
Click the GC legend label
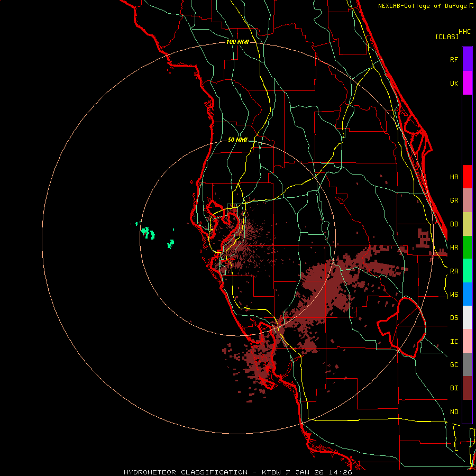(454, 365)
